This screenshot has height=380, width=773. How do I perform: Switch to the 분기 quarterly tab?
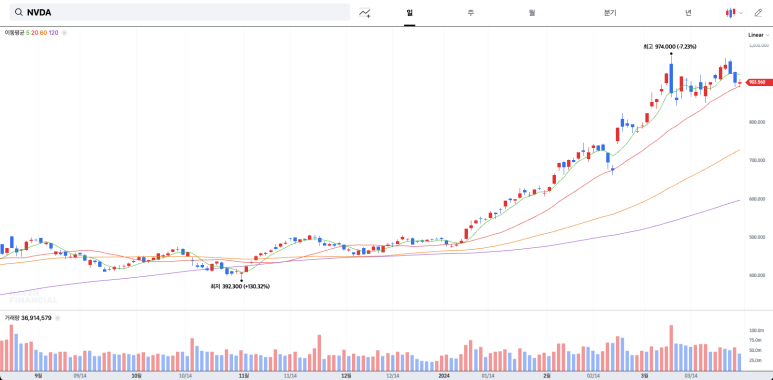(610, 13)
